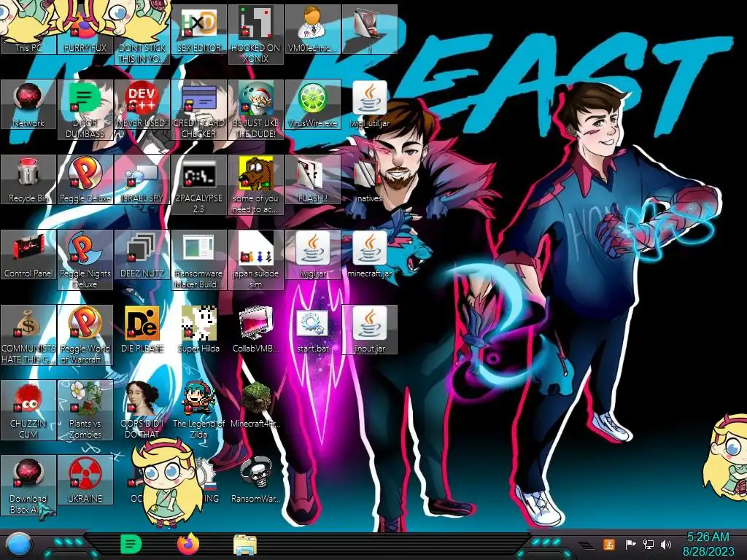This screenshot has height=560, width=747.
Task: Open the Minecraft4Fr... icon
Action: click(256, 405)
